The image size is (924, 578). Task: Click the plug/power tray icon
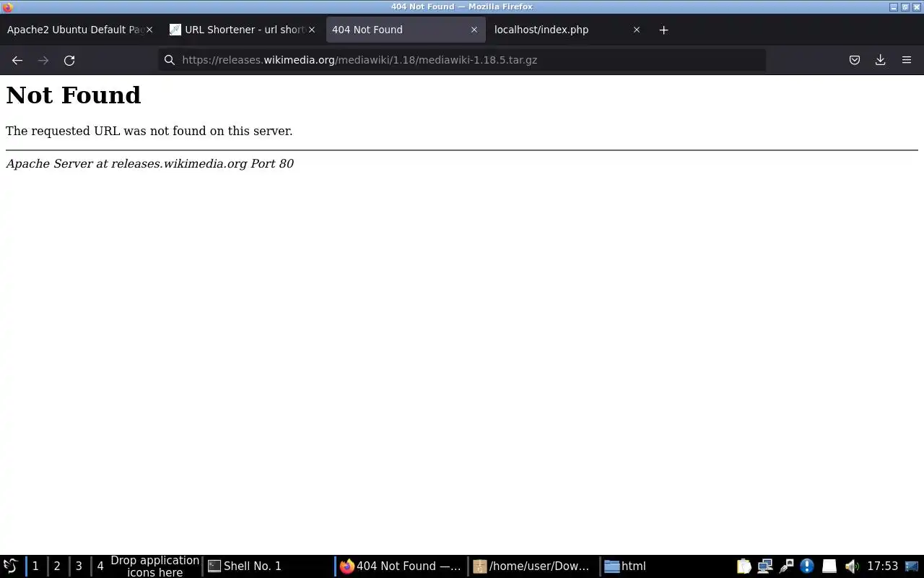click(786, 566)
